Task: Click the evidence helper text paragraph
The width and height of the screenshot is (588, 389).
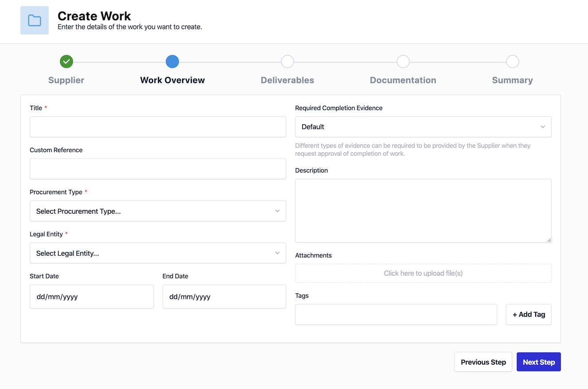Action: pyautogui.click(x=413, y=150)
